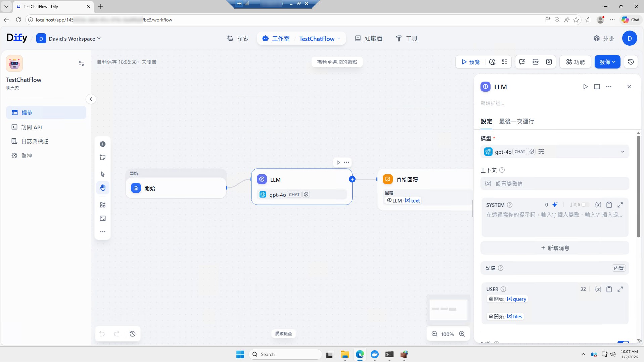Open the 日誌與標註 sidebar item
644x362 pixels.
coord(46,141)
